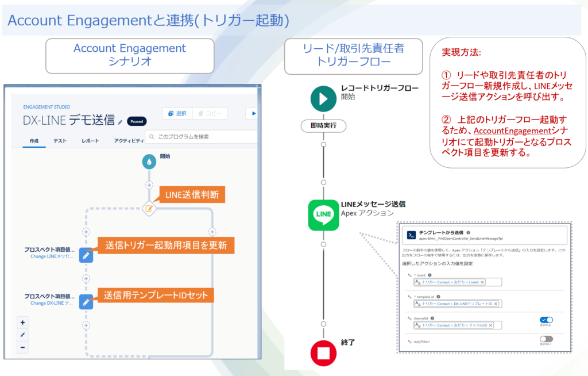Zoom in on the canvas with plus button
The width and height of the screenshot is (588, 376).
22,323
